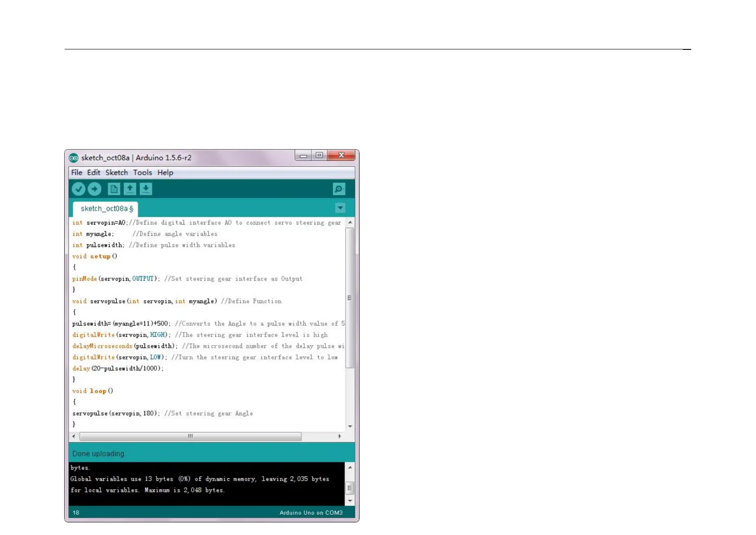The width and height of the screenshot is (756, 535).
Task: Open the Serial Monitor magnifier icon
Action: pyautogui.click(x=339, y=189)
